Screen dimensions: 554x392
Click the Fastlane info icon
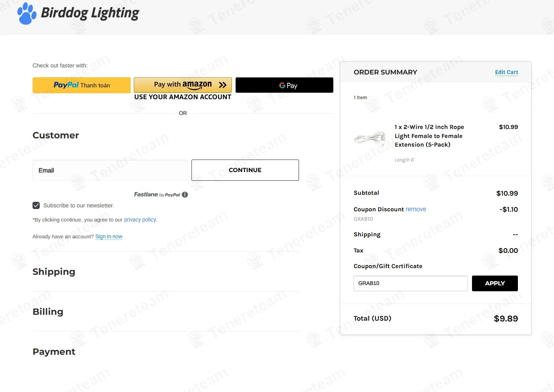click(x=185, y=195)
